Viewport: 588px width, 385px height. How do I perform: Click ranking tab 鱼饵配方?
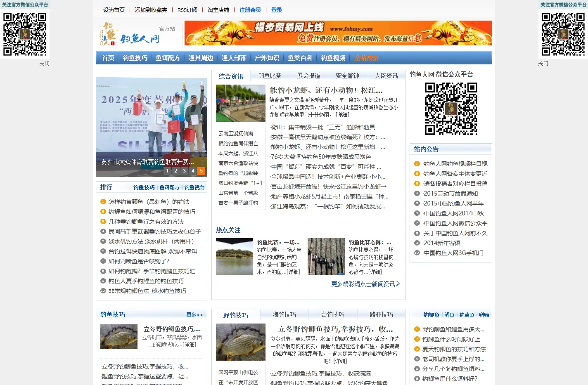(x=170, y=187)
